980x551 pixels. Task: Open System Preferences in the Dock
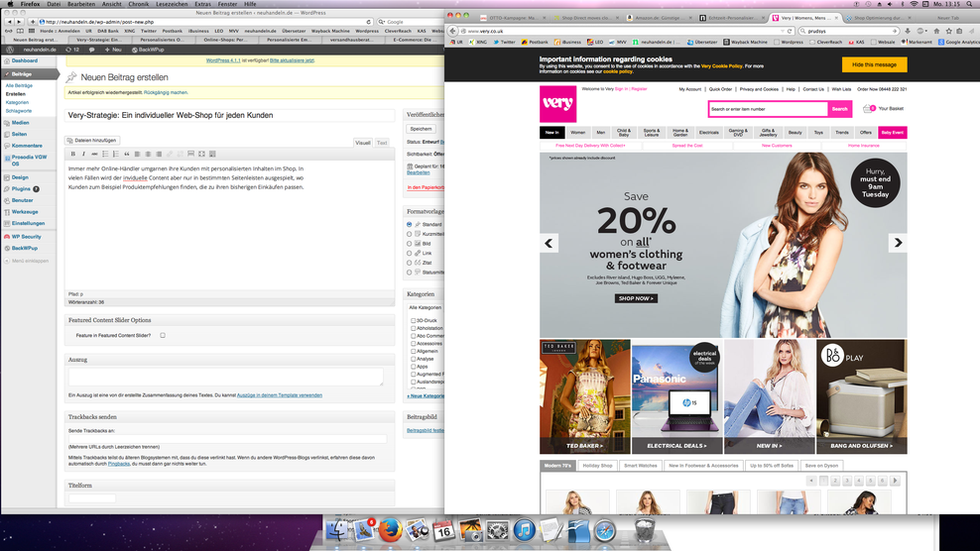point(498,531)
